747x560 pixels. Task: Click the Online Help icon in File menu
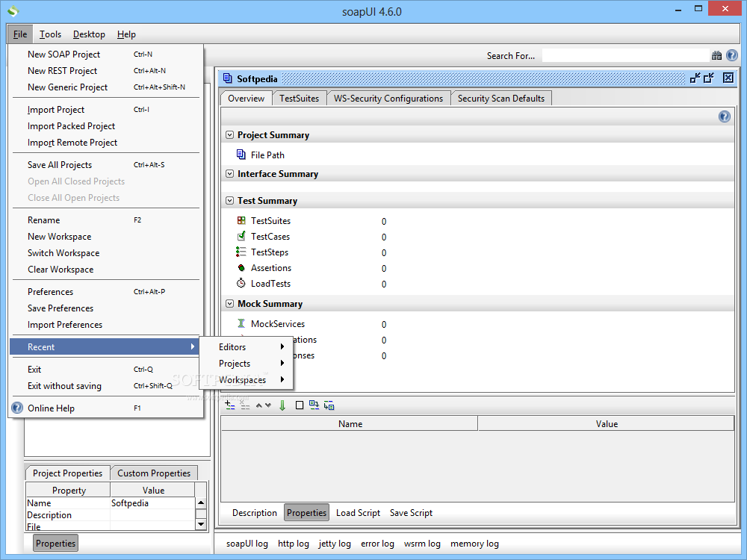pos(17,408)
